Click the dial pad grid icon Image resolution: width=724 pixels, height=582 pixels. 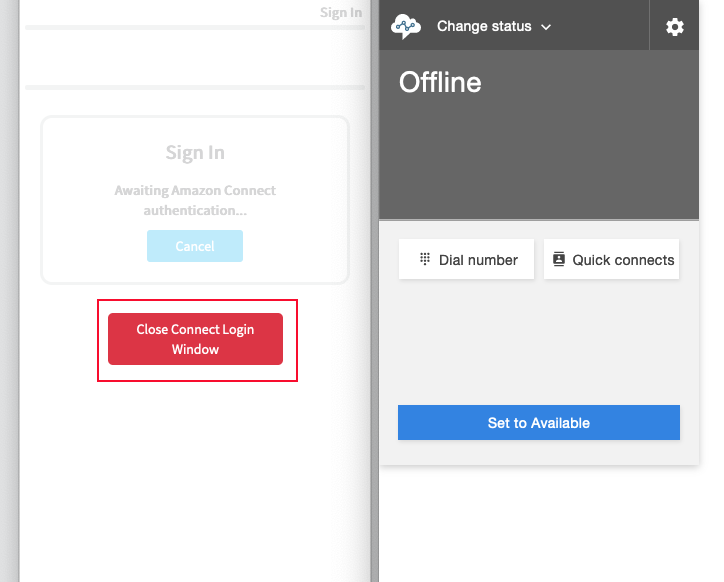click(425, 259)
